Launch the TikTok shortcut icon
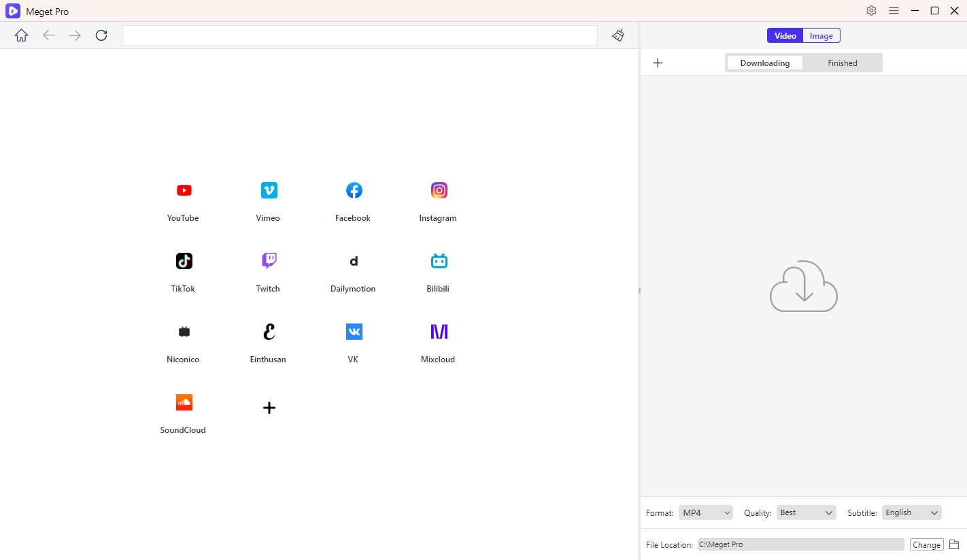The width and height of the screenshot is (967, 560). click(x=184, y=262)
